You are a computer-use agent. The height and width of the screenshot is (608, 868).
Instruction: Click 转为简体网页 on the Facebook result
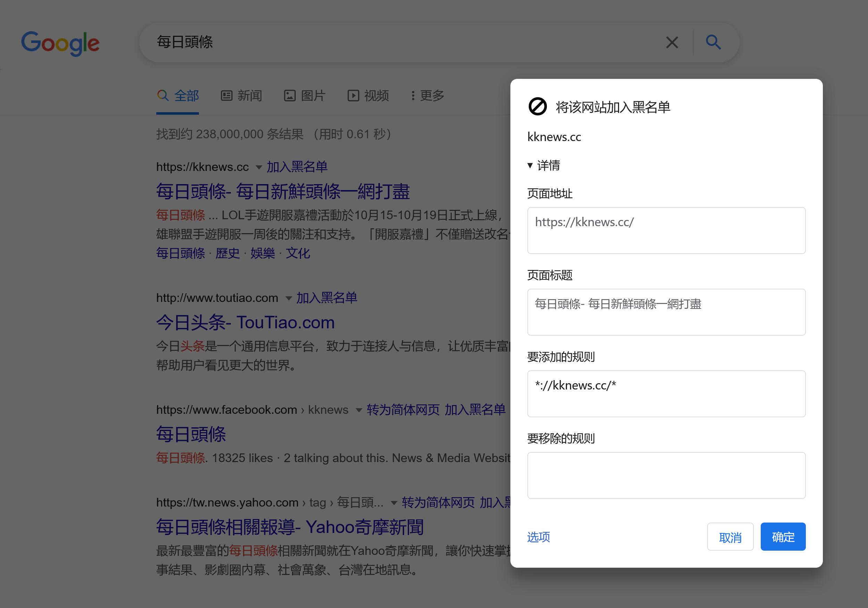pyautogui.click(x=403, y=410)
